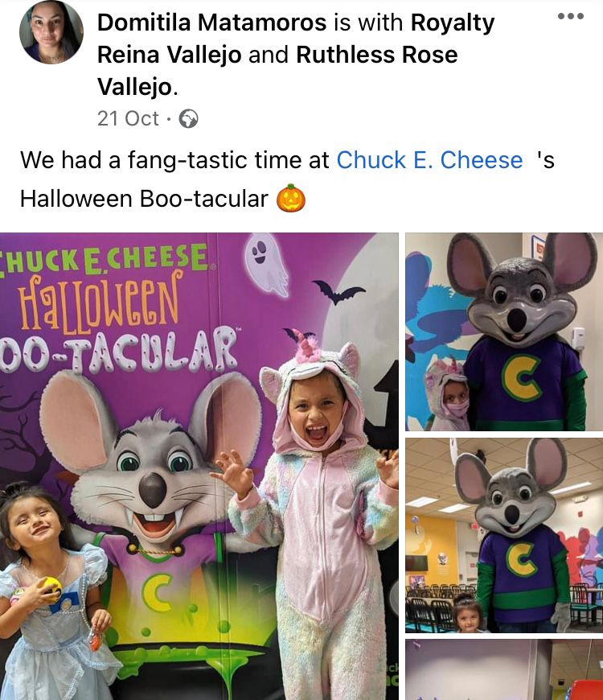The image size is (603, 700).
Task: Open photo of mascot in dining room
Action: tap(504, 535)
